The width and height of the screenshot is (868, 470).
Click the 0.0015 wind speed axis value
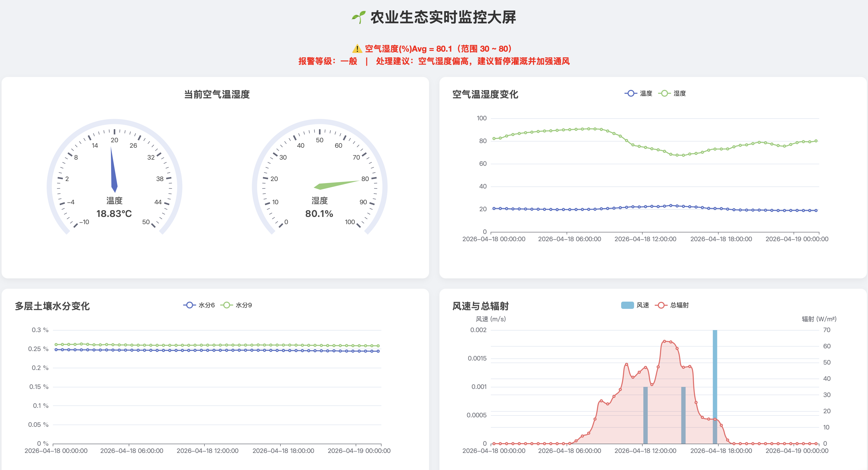click(477, 358)
